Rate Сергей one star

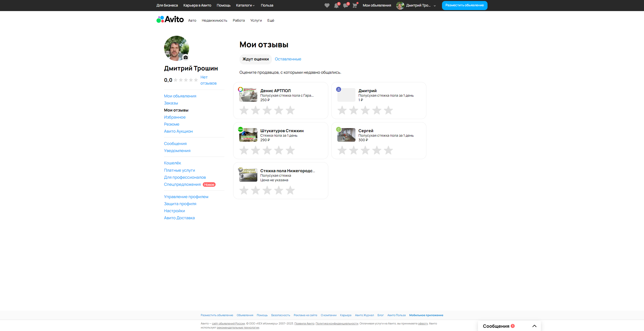pos(342,150)
